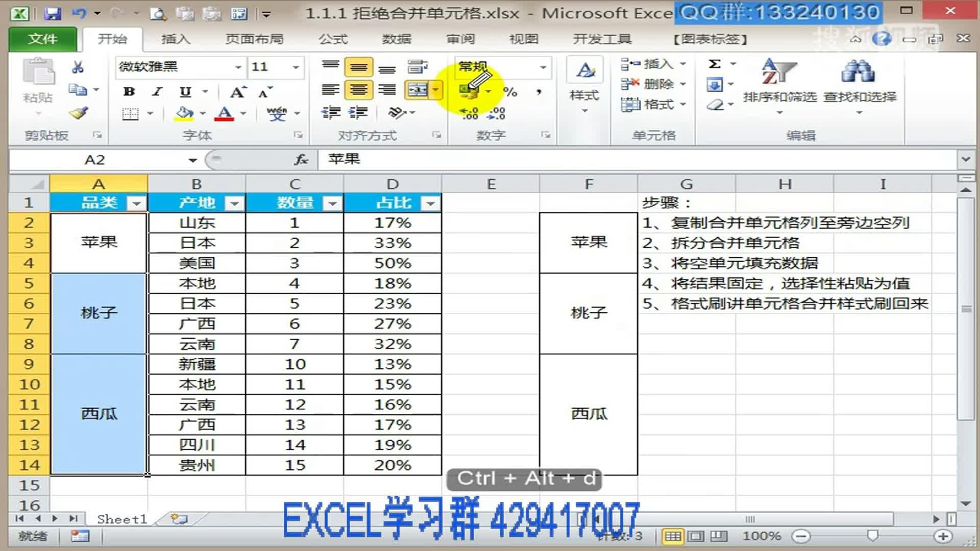Click the AutoSum Σ icon
980x551 pixels.
click(x=714, y=64)
